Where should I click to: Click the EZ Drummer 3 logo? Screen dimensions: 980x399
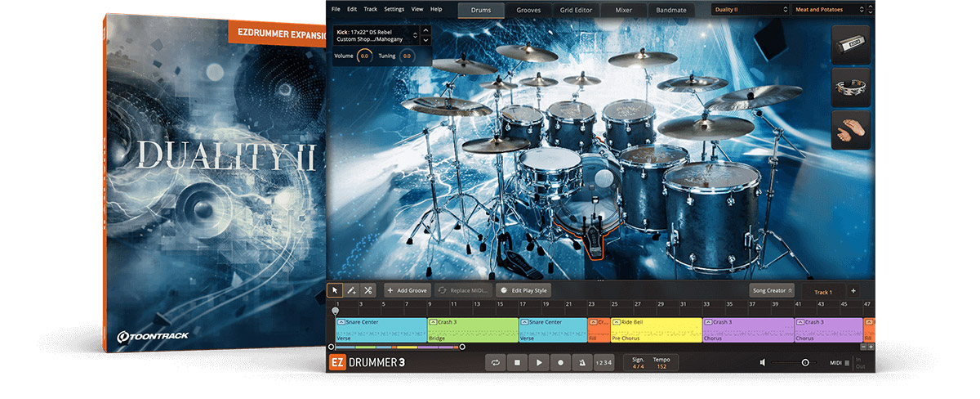pyautogui.click(x=367, y=362)
